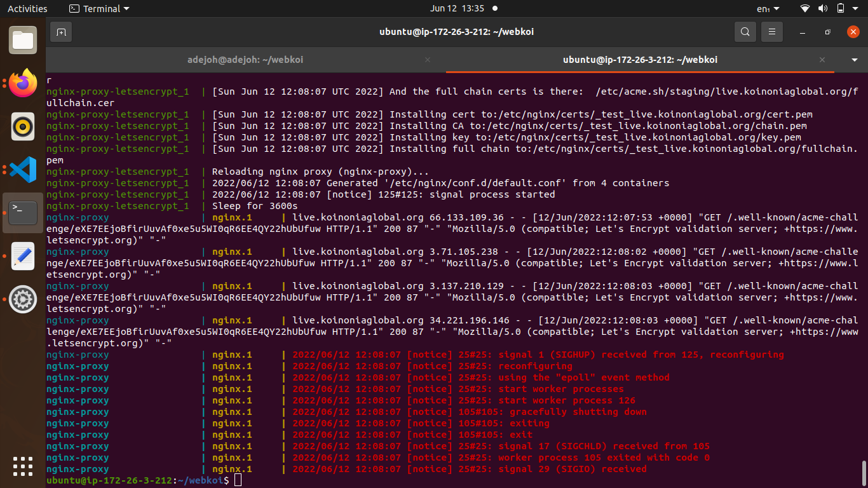Close the adejoh@adejoh terminal tab
The height and width of the screenshot is (488, 868).
coord(427,59)
